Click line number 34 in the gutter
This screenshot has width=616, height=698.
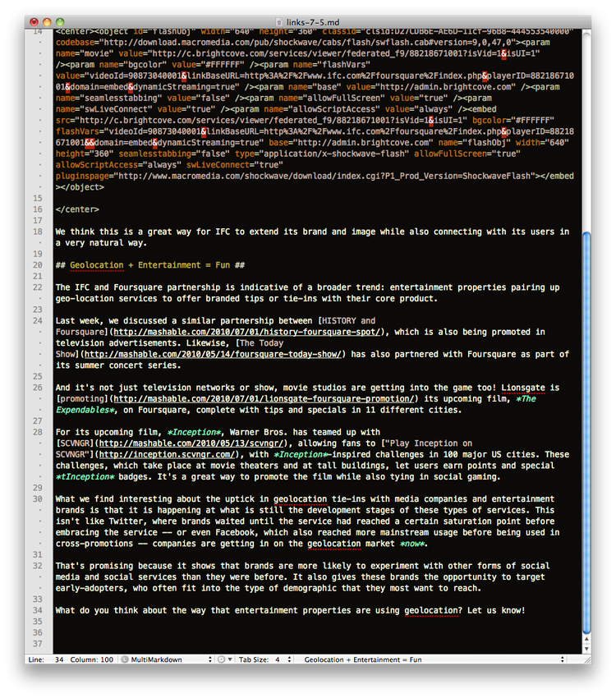[x=38, y=610]
